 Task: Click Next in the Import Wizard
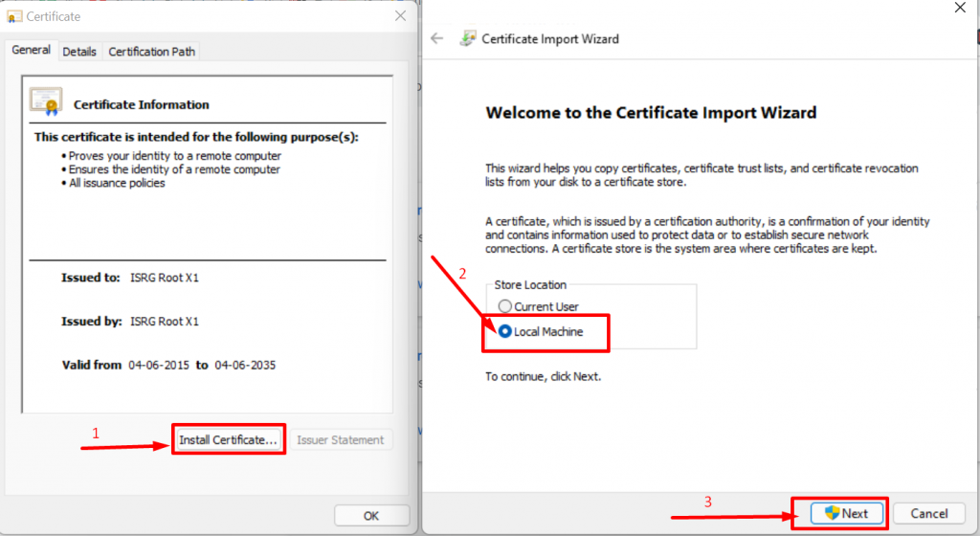pyautogui.click(x=840, y=513)
